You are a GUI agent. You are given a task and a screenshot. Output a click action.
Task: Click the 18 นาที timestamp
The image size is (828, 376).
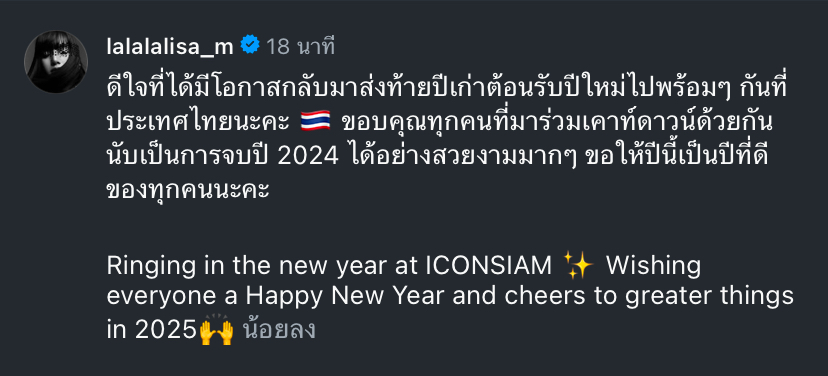click(300, 47)
